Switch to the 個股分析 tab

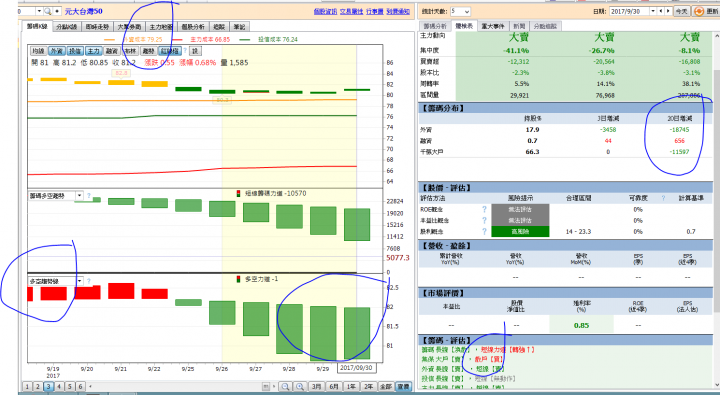193,27
